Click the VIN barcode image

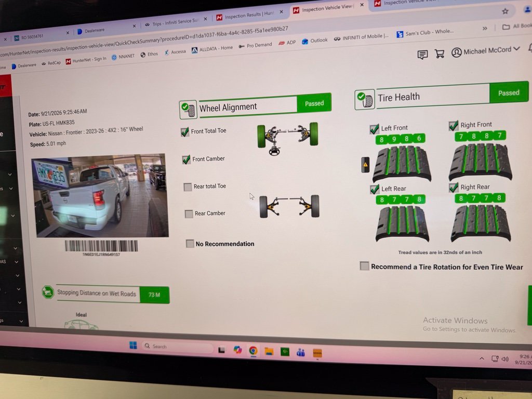[x=101, y=246]
